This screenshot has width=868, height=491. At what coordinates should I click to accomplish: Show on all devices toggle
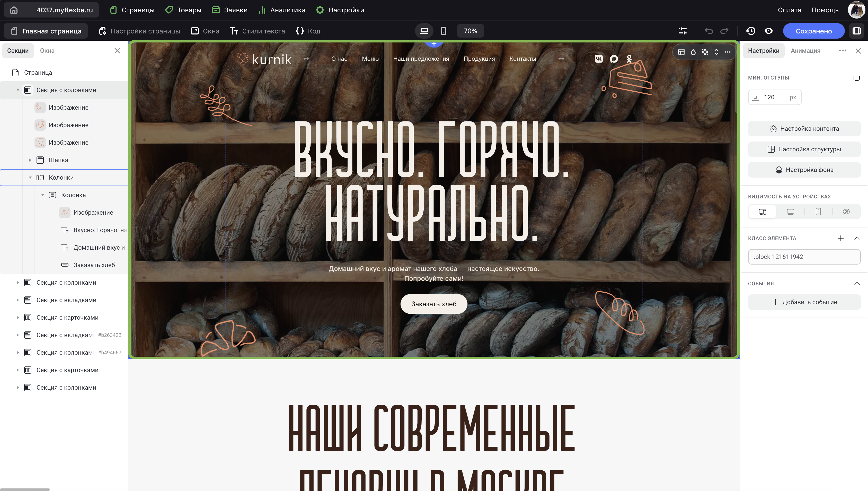point(762,212)
